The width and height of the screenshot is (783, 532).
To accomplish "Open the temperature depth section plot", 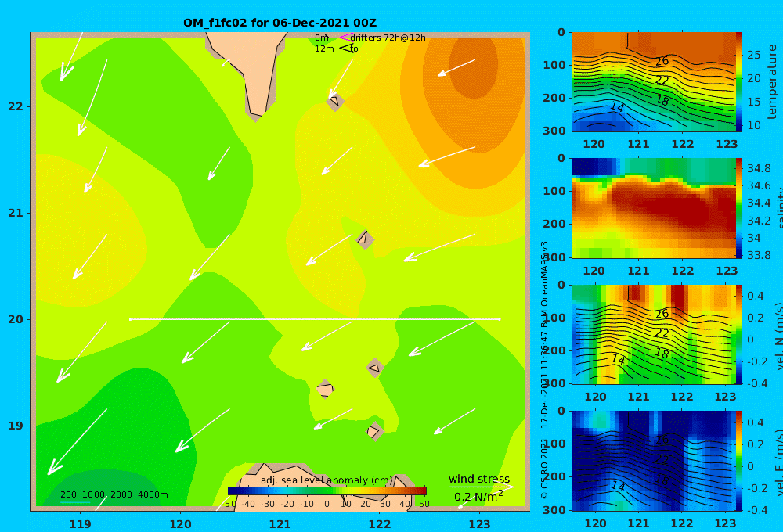I will pyautogui.click(x=653, y=82).
